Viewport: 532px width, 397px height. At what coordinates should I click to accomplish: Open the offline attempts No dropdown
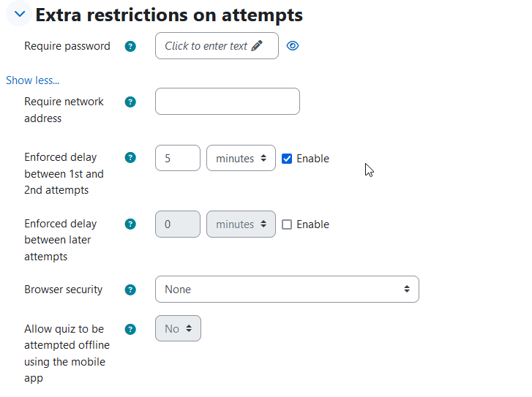178,328
